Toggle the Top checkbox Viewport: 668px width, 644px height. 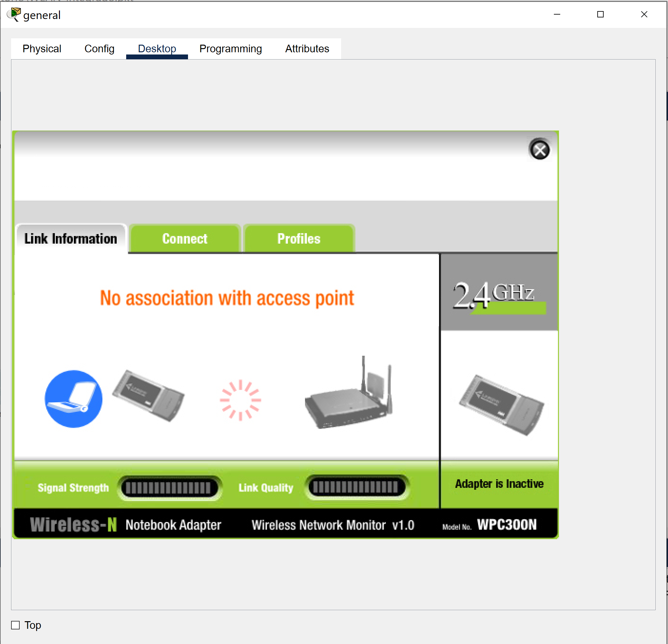tap(15, 625)
